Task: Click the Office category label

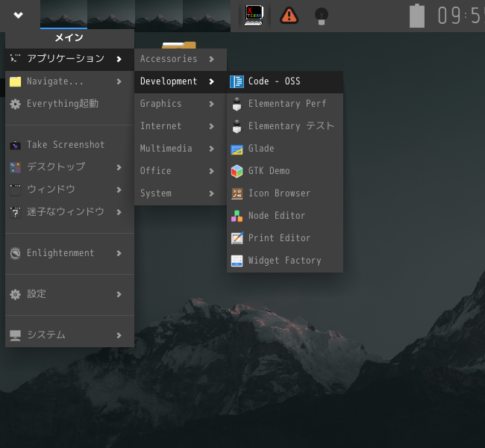Action: tap(156, 171)
